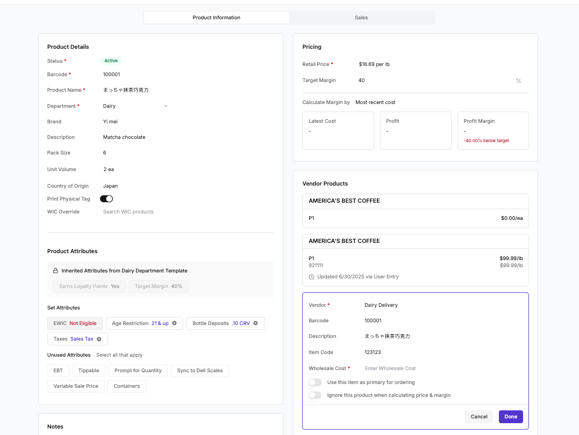Click the percent icon in Target Margin

pyautogui.click(x=518, y=81)
